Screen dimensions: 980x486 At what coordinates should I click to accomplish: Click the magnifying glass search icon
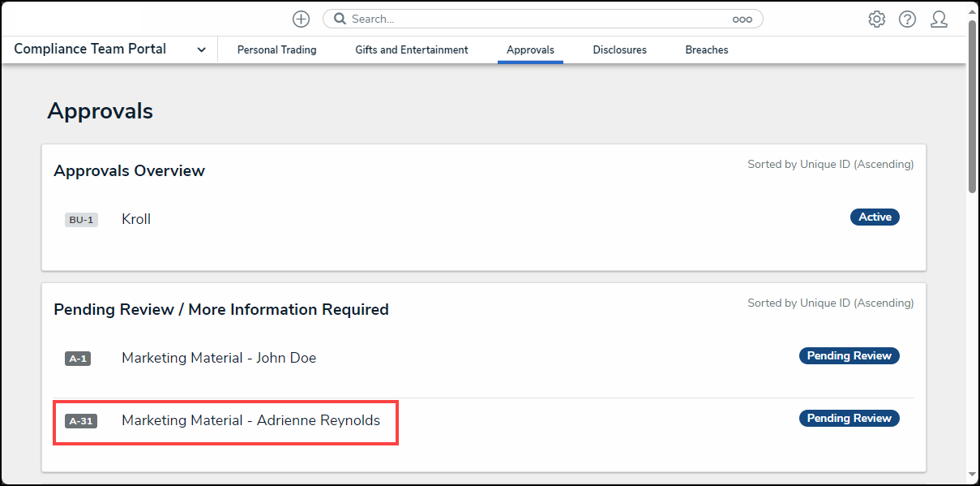tap(340, 19)
